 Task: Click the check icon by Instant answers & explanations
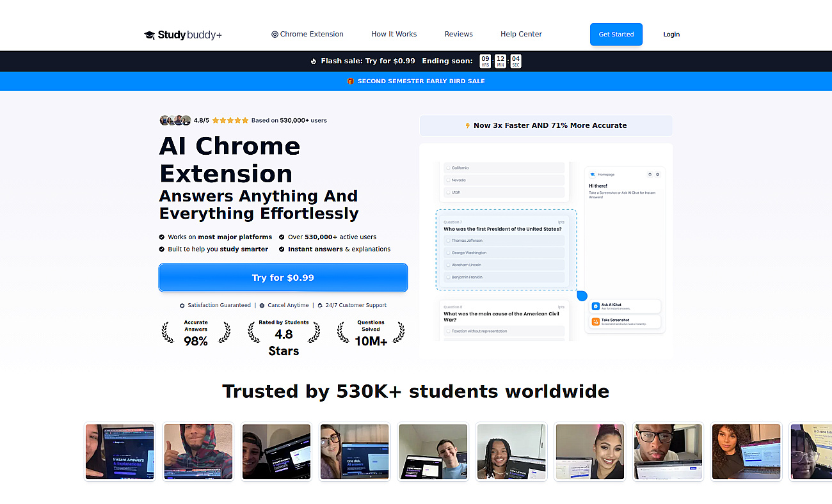click(282, 249)
